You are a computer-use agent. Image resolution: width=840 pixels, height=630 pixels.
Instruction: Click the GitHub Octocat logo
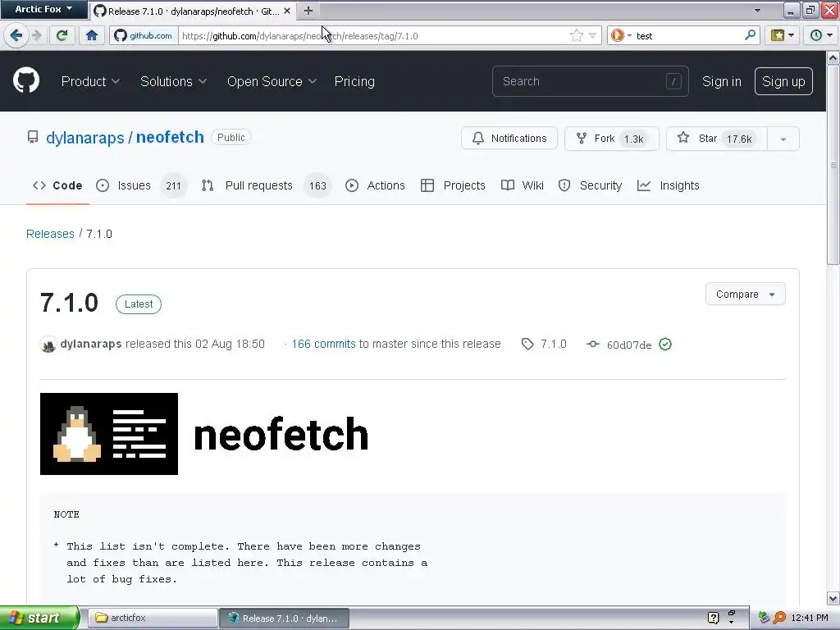[x=25, y=81]
